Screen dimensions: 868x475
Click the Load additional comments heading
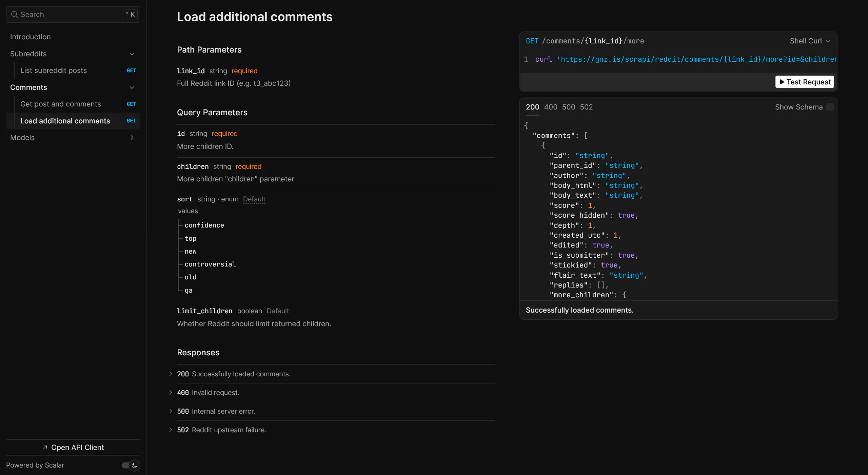tap(255, 17)
